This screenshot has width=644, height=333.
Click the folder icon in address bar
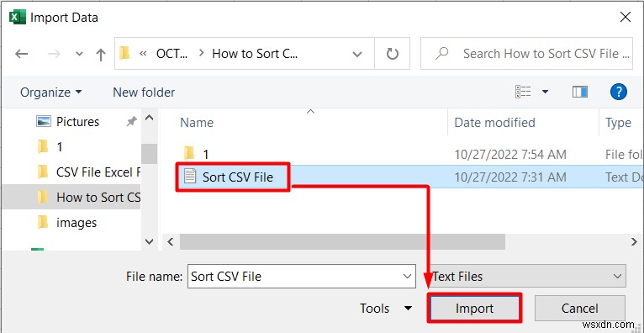click(x=124, y=53)
